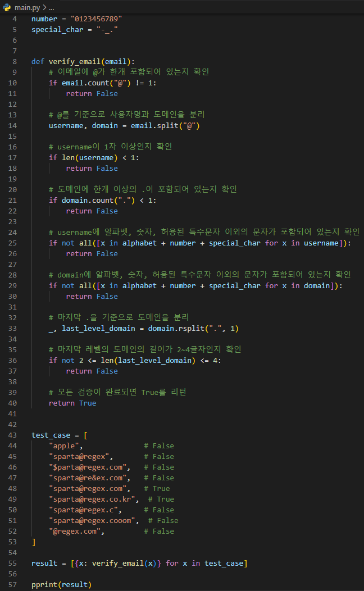Click 'return False' on line 37

pos(92,371)
